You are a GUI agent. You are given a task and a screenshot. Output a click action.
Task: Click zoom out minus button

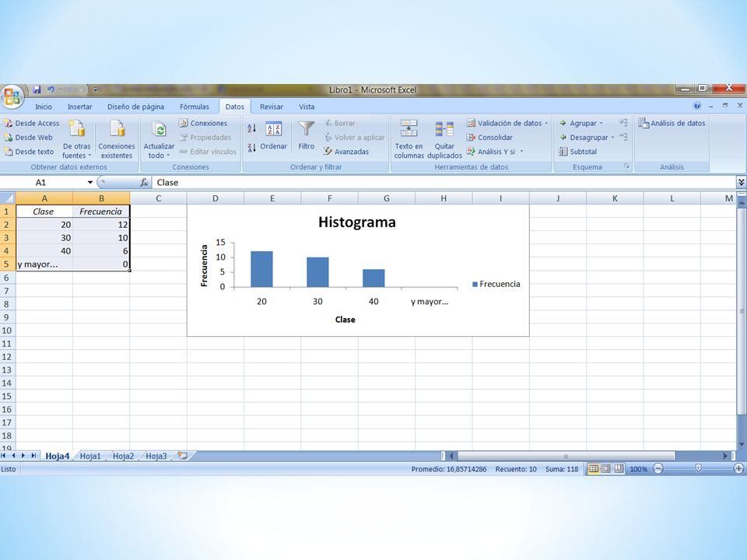[658, 468]
